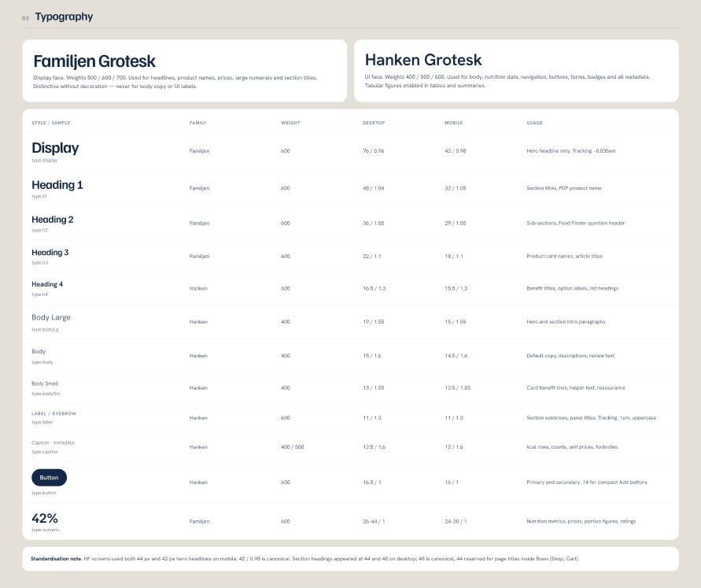
Task: Select the "type.numeric" token label
Action: point(45,530)
